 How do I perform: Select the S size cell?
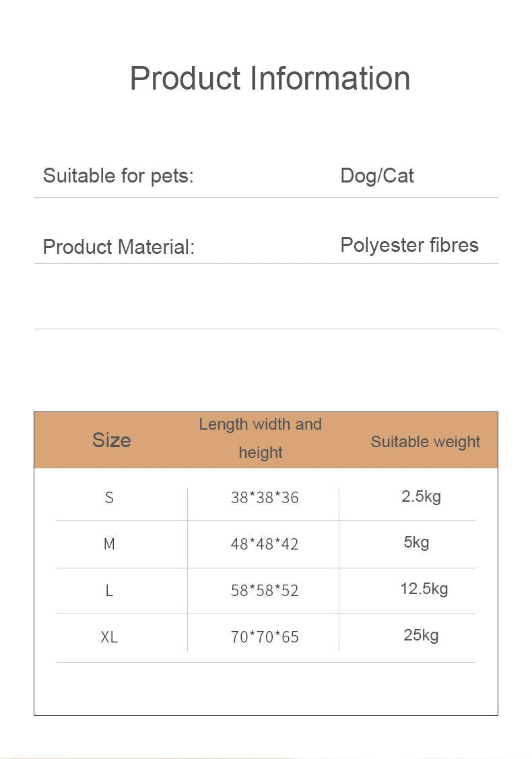pyautogui.click(x=109, y=498)
